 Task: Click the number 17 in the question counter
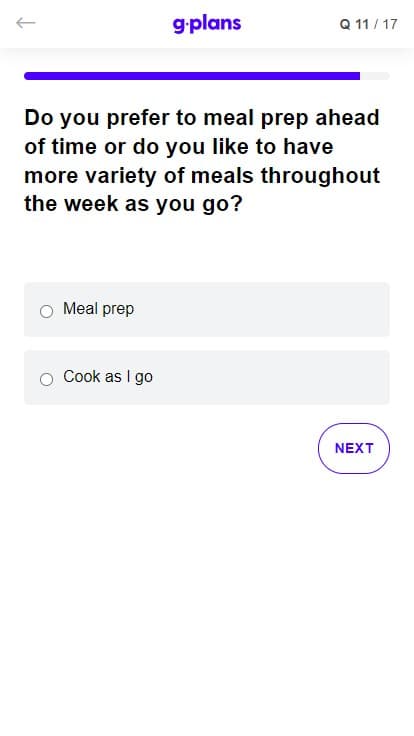390,24
